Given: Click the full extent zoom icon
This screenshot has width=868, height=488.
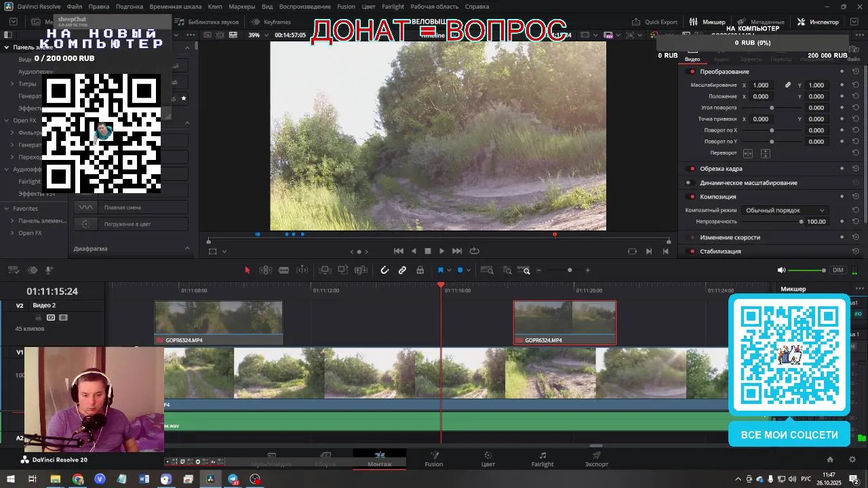Looking at the screenshot, I should point(487,270).
